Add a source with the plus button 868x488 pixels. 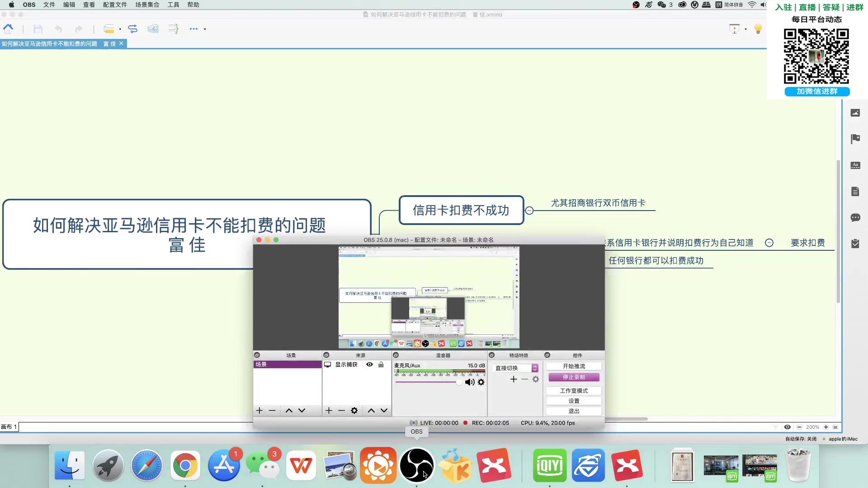point(329,410)
